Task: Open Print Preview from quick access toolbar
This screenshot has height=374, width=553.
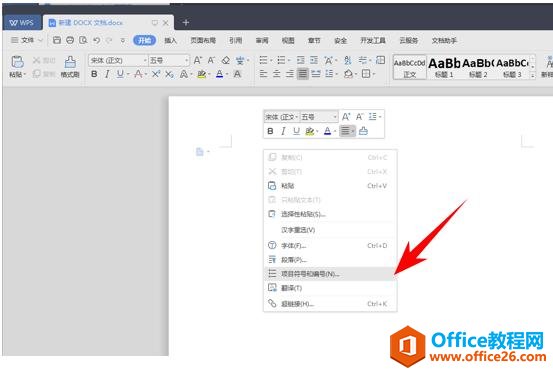Action: click(x=83, y=40)
